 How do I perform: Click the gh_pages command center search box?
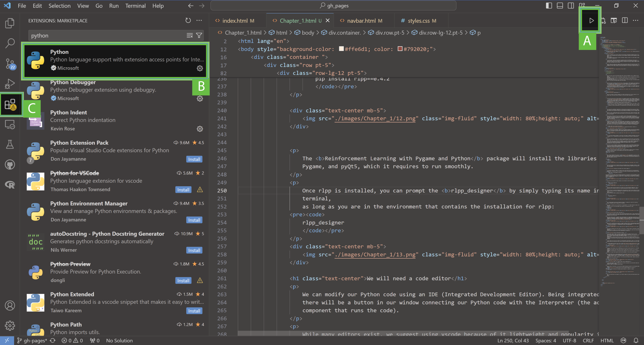(x=334, y=5)
